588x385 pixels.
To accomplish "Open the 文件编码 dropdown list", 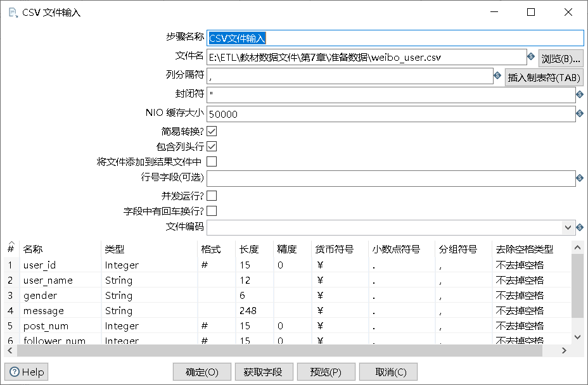I will (x=568, y=227).
